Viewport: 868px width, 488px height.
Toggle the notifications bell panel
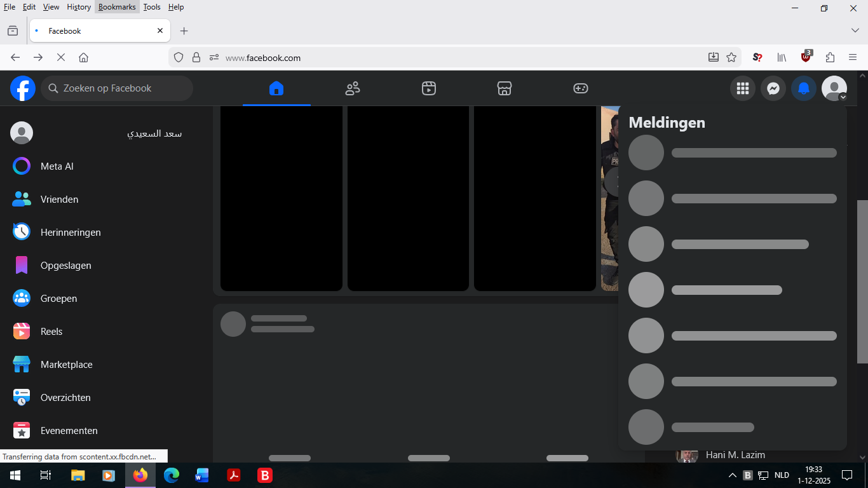click(x=804, y=88)
